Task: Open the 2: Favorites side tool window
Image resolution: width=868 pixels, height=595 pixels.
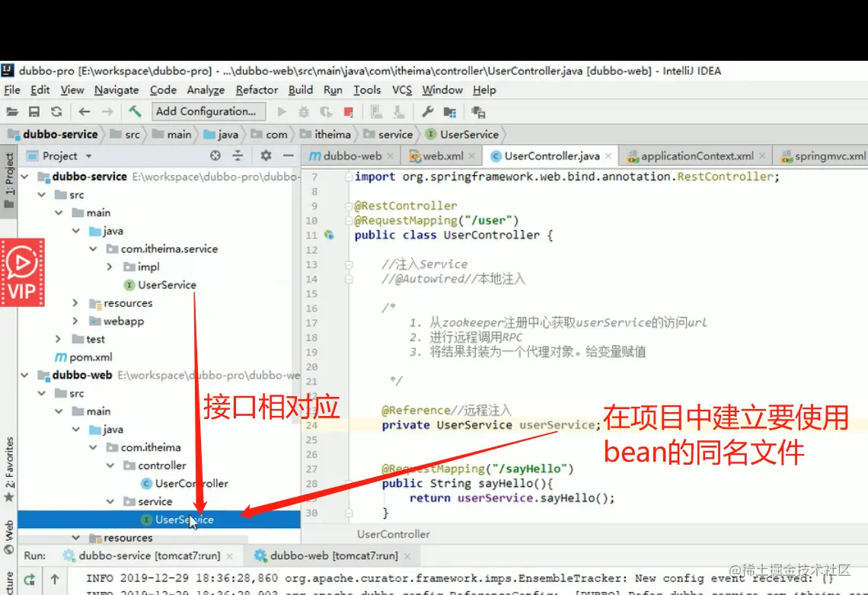Action: coord(9,469)
